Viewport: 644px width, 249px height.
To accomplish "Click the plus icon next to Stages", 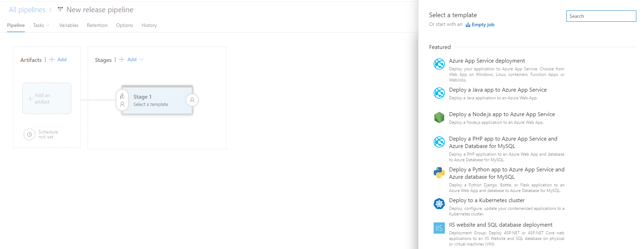I will 122,59.
